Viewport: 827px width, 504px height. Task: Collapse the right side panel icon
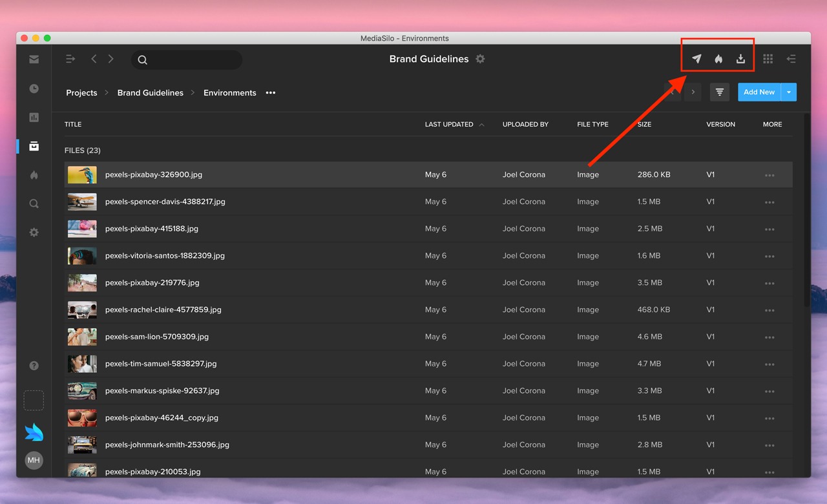click(x=791, y=59)
